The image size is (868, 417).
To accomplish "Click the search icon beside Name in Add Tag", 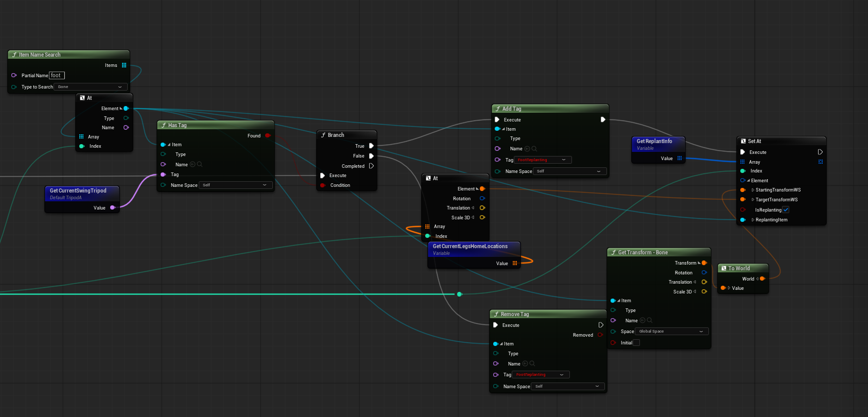I will [534, 149].
